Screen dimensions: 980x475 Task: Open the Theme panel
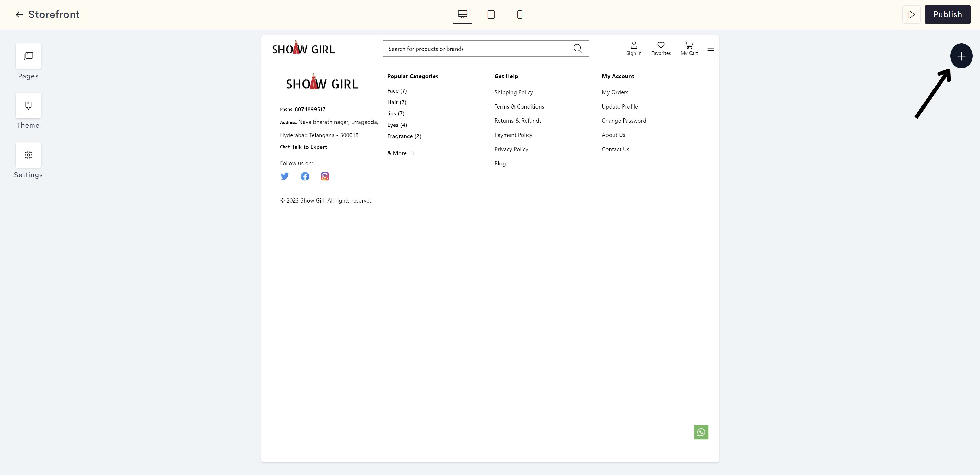(28, 106)
